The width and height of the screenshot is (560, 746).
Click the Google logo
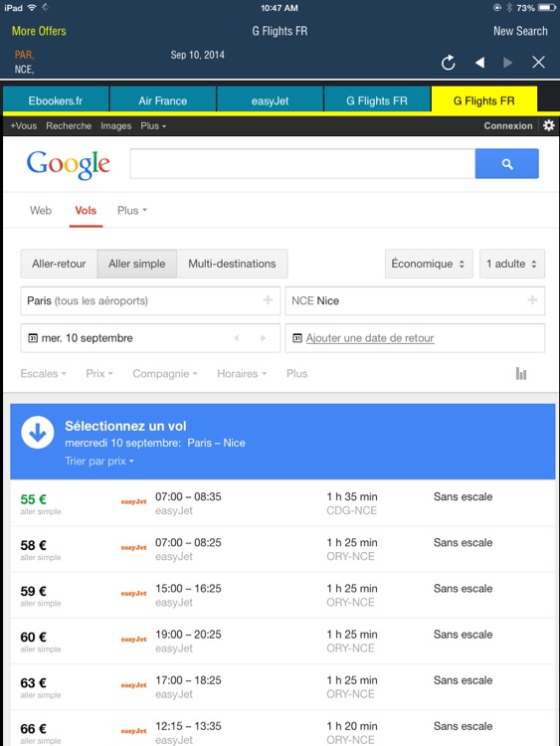[69, 164]
